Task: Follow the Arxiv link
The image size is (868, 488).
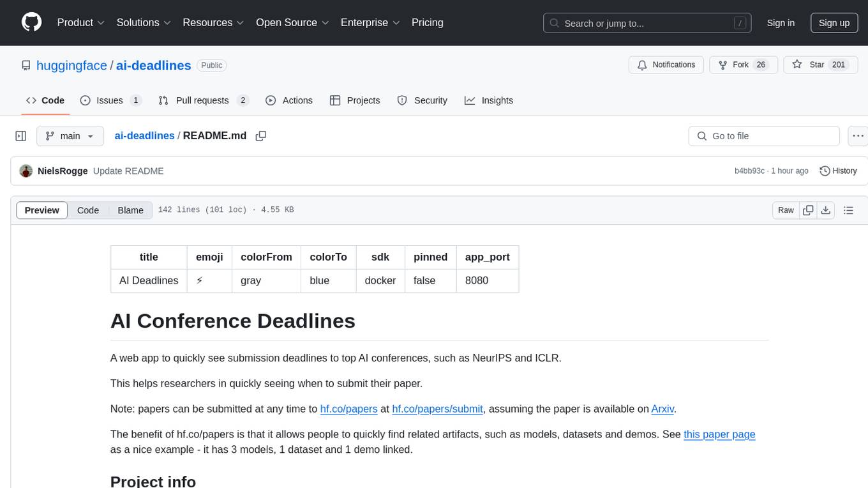Action: click(662, 409)
